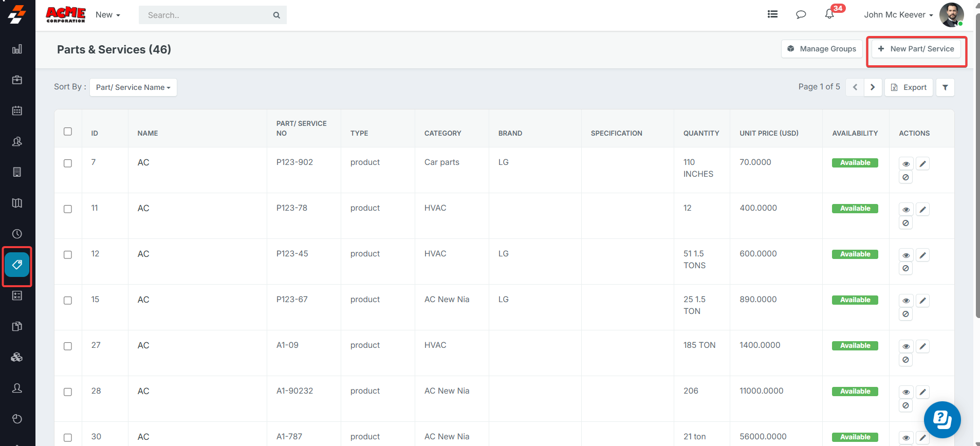Image resolution: width=980 pixels, height=446 pixels.
Task: Expand the New dropdown menu
Action: [107, 15]
